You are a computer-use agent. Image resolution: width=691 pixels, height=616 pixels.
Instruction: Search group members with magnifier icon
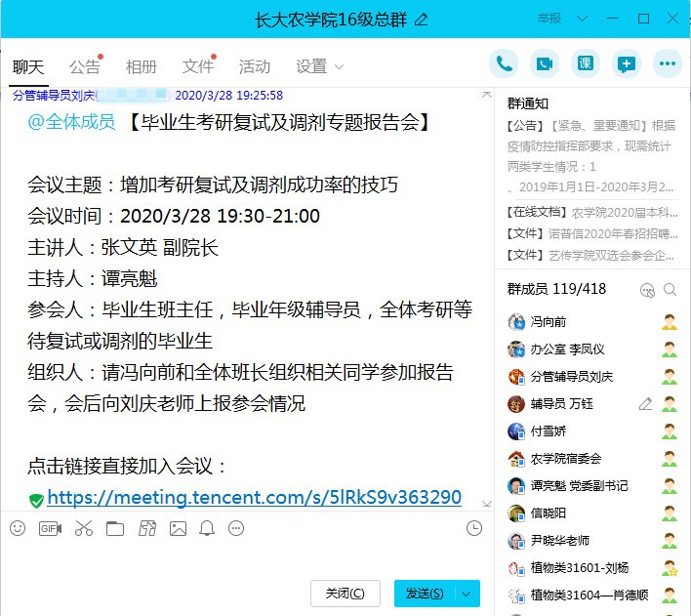[x=670, y=290]
